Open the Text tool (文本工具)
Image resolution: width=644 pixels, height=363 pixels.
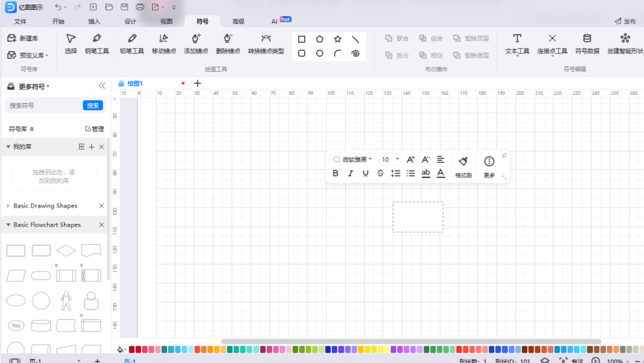click(x=517, y=44)
